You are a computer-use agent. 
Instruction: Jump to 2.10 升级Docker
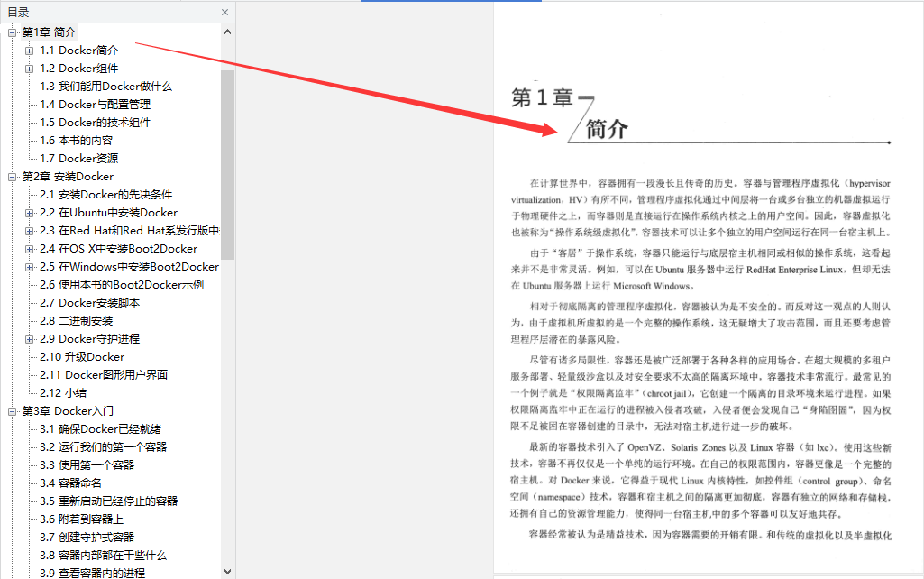click(x=82, y=357)
